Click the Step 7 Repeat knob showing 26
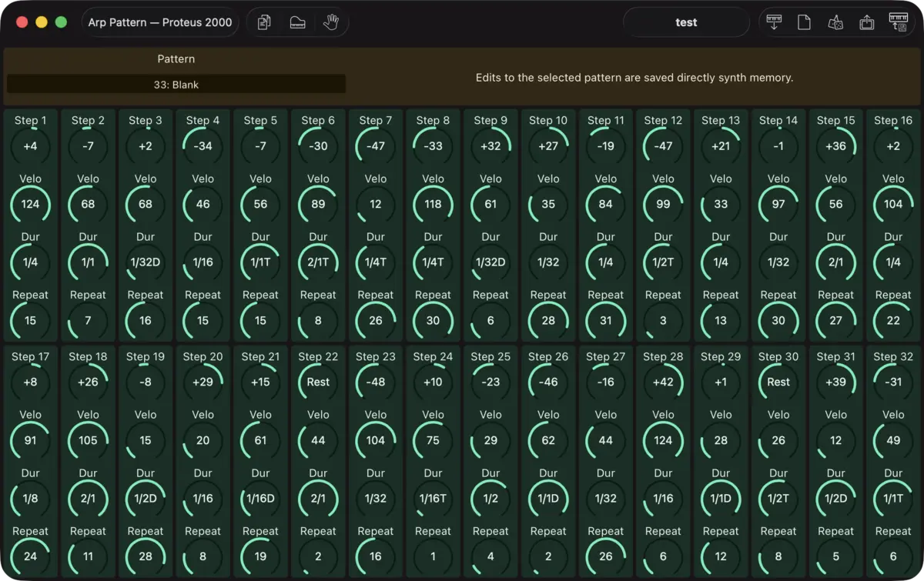Viewport: 924px width, 581px height. (376, 321)
